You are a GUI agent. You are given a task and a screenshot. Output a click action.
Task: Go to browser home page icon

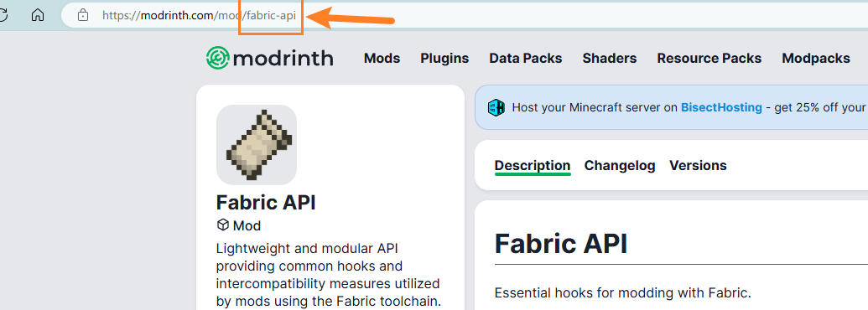click(x=38, y=15)
